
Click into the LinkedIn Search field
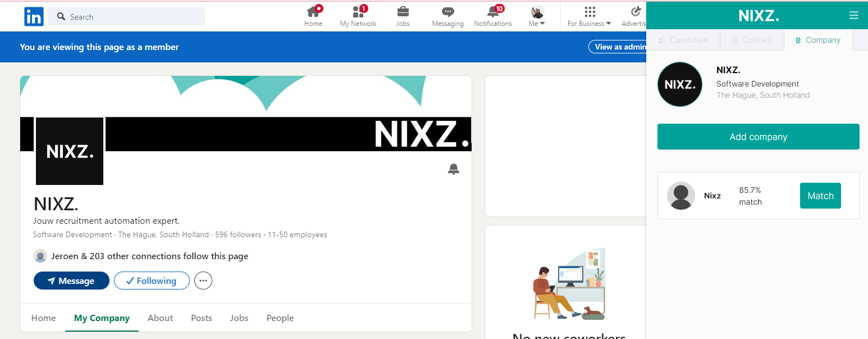pyautogui.click(x=126, y=17)
